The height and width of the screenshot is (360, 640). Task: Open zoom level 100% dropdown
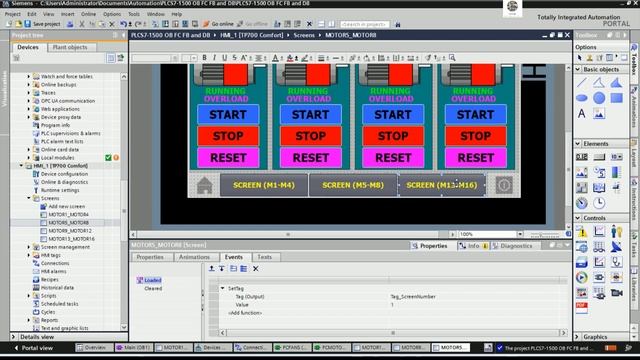(520, 234)
